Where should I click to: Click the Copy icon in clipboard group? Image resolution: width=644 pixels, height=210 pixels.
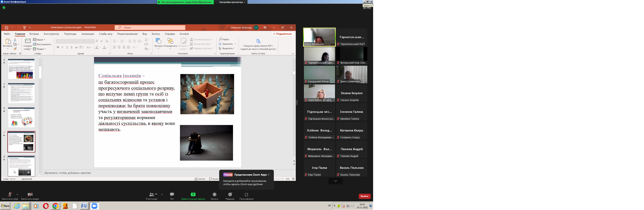(x=15, y=44)
